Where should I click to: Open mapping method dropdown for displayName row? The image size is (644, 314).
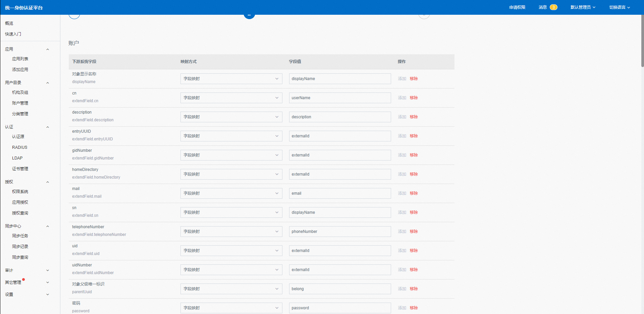click(x=231, y=79)
